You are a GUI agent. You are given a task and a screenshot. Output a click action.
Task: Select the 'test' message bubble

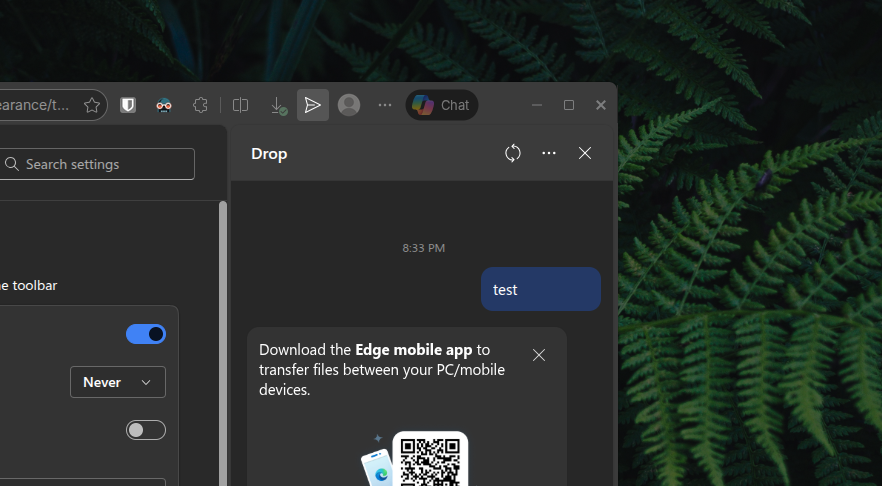540,289
